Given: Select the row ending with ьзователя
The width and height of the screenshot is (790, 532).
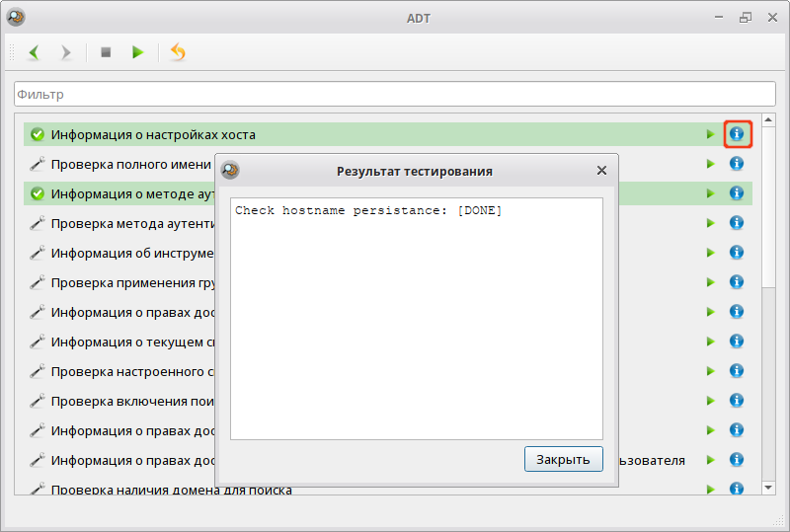Looking at the screenshot, I should [x=388, y=460].
